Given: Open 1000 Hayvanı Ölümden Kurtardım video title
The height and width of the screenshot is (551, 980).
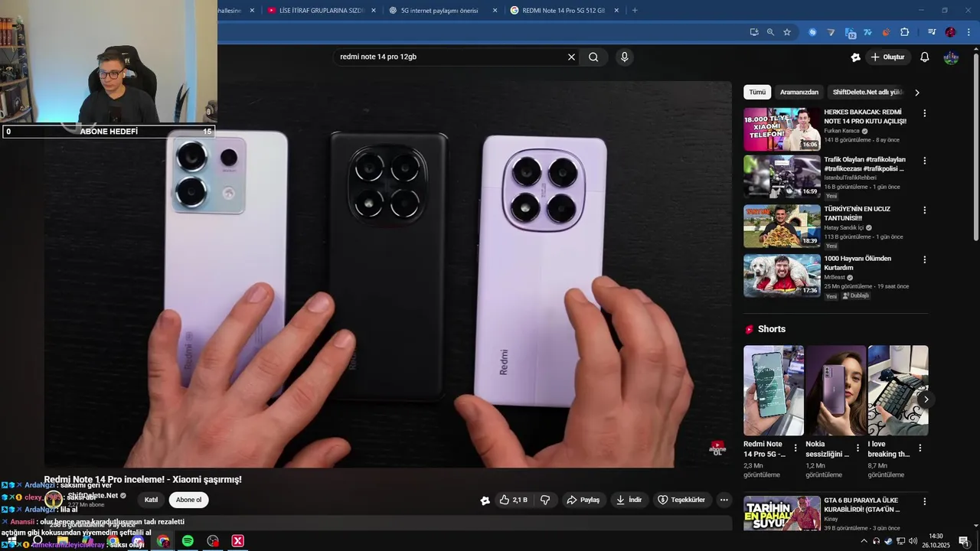Looking at the screenshot, I should click(857, 262).
